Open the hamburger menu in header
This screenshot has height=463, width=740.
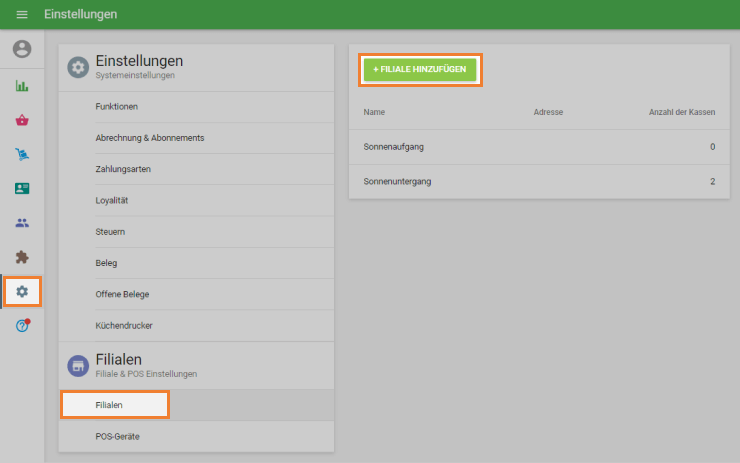click(22, 15)
